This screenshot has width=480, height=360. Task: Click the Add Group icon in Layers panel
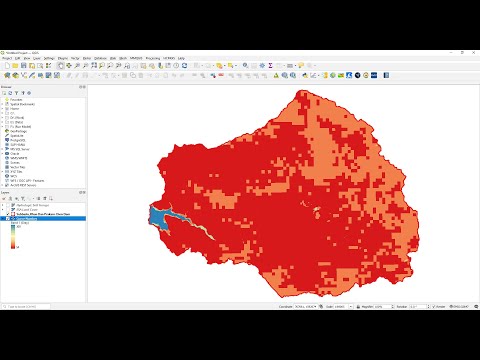point(10,199)
